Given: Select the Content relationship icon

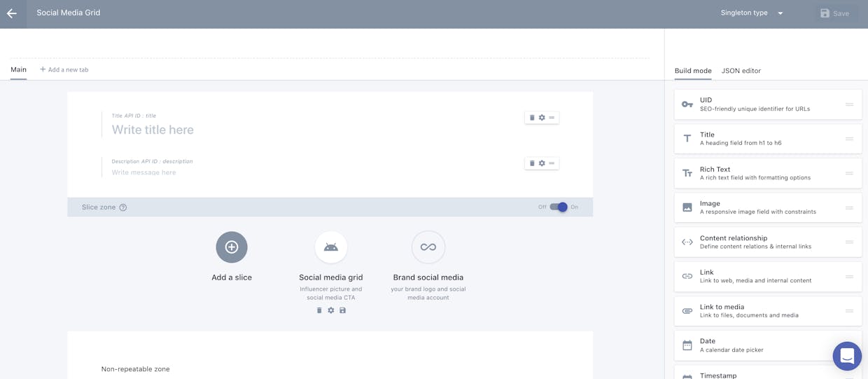Looking at the screenshot, I should [687, 242].
